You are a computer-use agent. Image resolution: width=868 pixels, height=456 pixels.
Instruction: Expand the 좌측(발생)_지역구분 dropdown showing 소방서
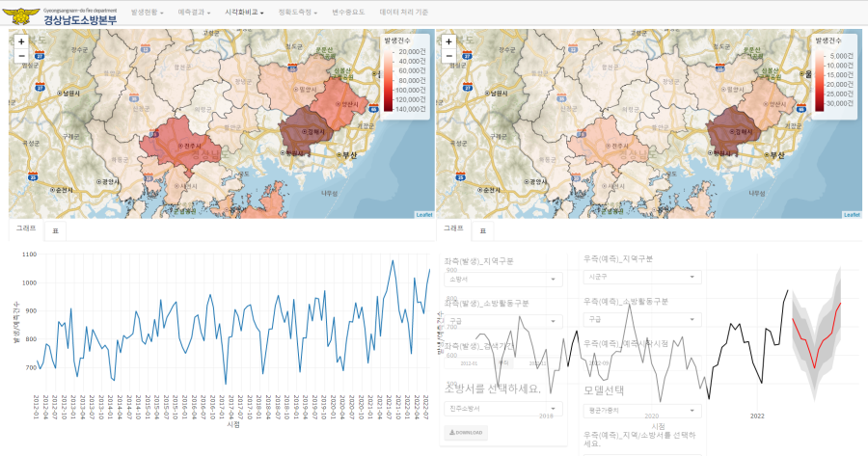[x=503, y=280]
